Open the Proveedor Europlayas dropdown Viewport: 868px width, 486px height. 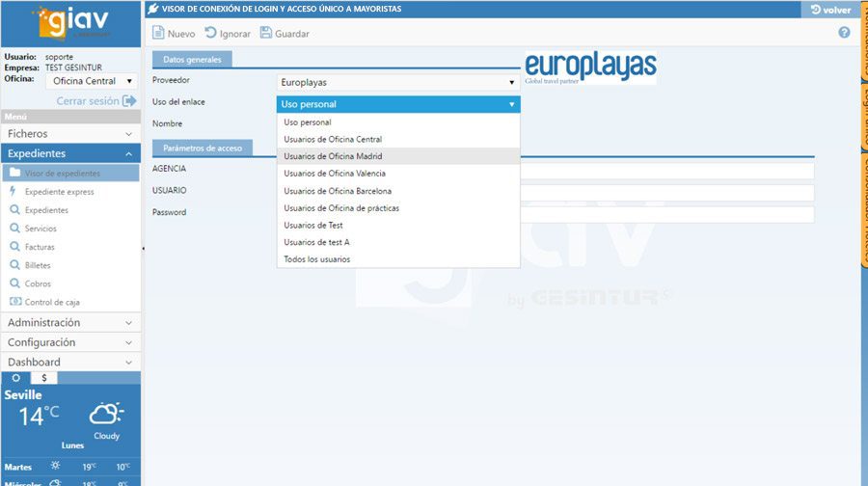(398, 83)
